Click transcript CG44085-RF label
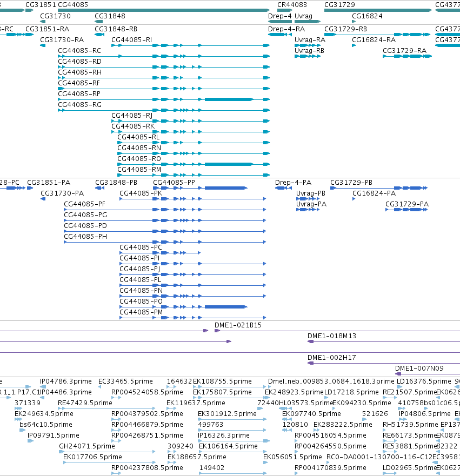This screenshot has height=476, width=460. click(79, 83)
